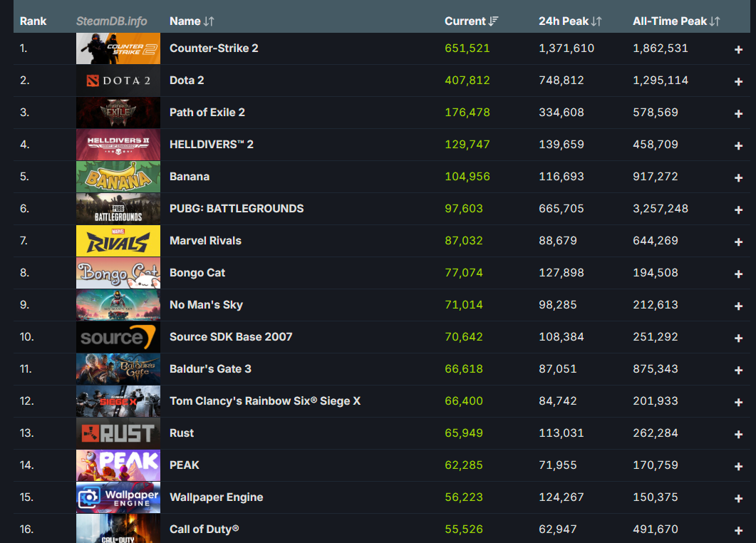Expand the No Man's Sky plus icon
Screen dimensions: 756x543
(x=738, y=306)
